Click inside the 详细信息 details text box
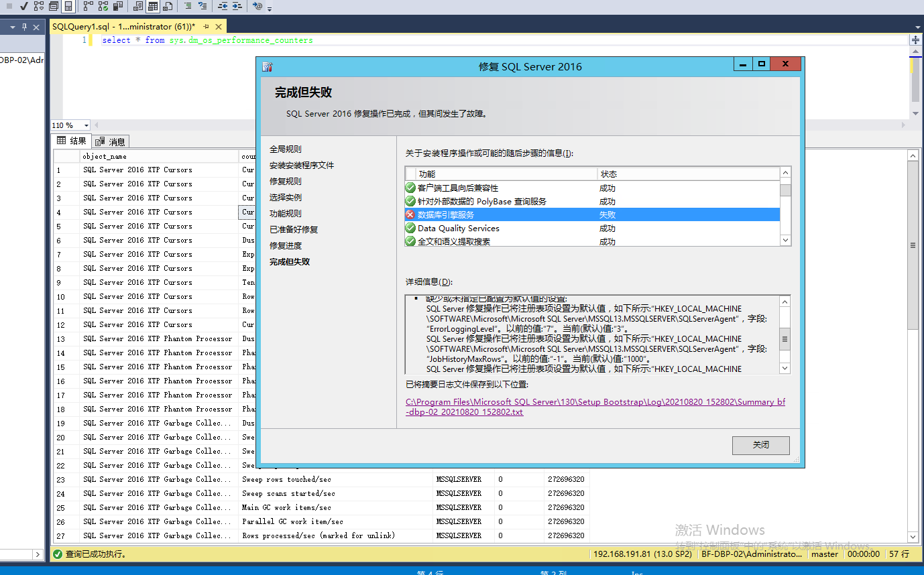Image resolution: width=924 pixels, height=575 pixels. pyautogui.click(x=593, y=334)
